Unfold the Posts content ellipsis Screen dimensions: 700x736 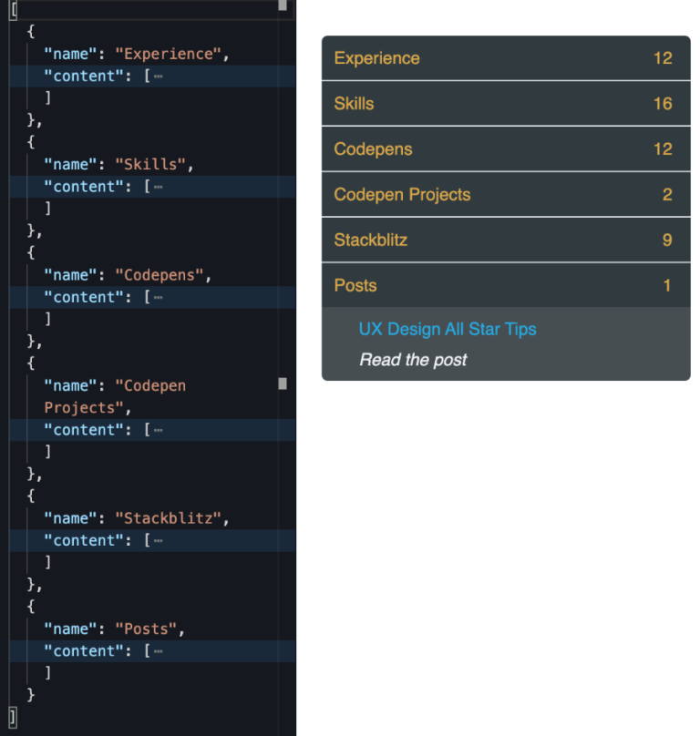(x=159, y=651)
